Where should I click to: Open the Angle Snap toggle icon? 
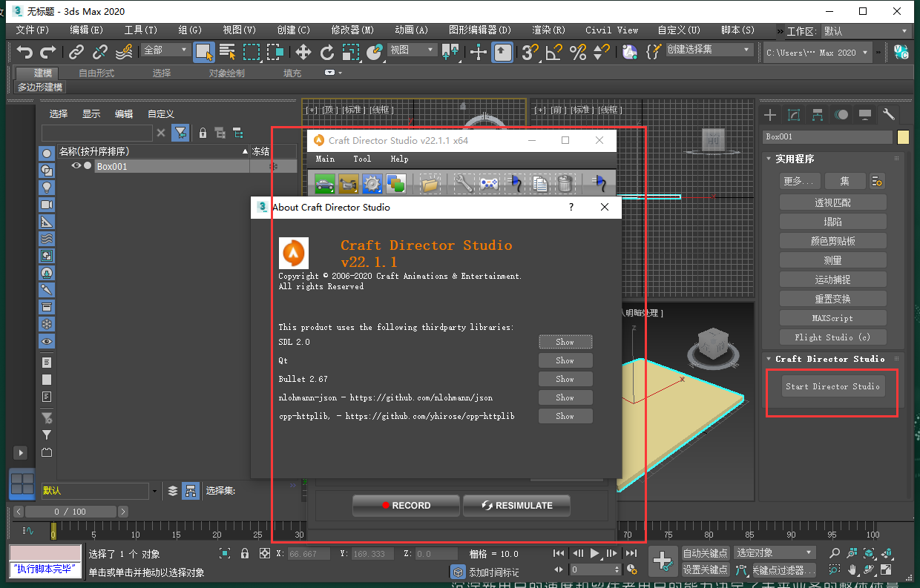553,52
